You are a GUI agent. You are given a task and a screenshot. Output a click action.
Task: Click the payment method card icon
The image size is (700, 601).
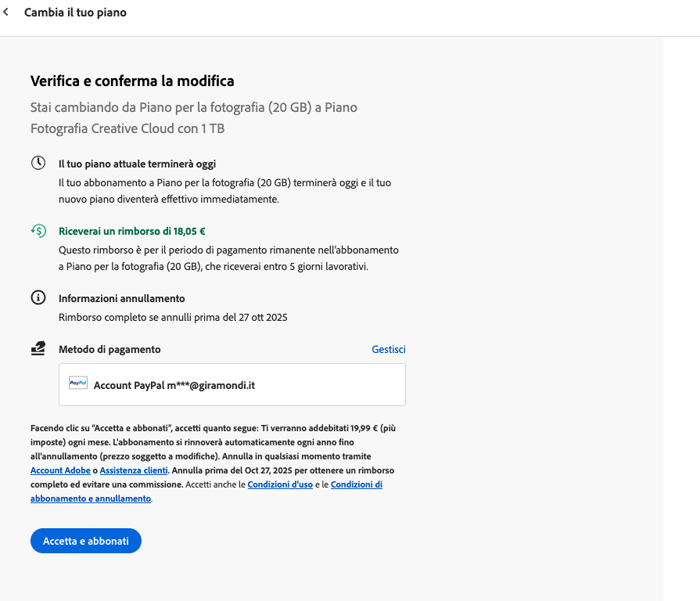pos(38,349)
